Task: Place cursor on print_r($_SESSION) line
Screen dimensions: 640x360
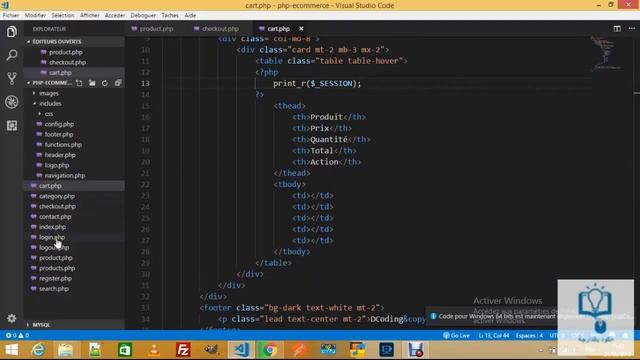Action: click(317, 83)
